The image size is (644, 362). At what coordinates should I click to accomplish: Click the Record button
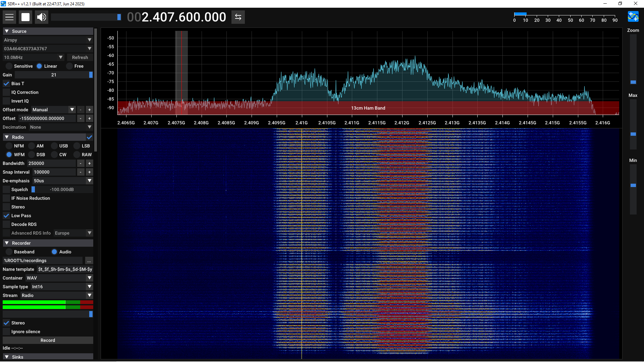(48, 340)
